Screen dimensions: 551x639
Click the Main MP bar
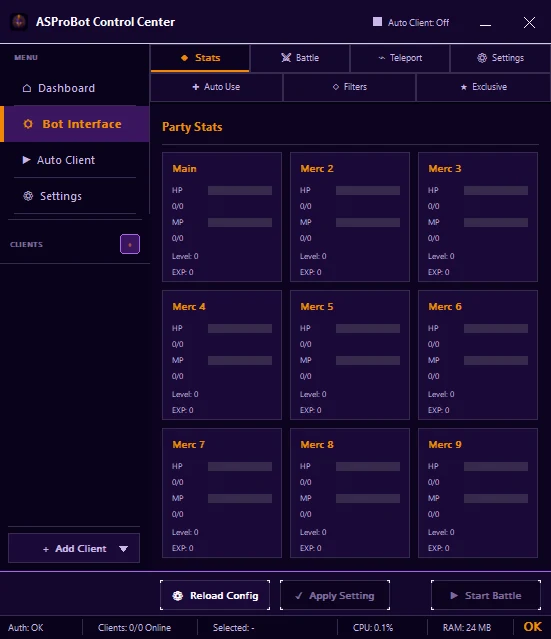[x=240, y=222]
